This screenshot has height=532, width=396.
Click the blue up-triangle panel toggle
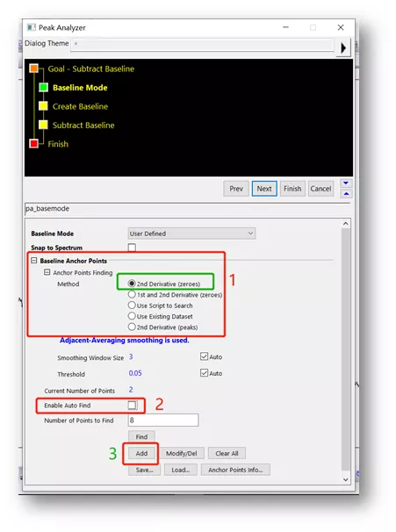coord(346,194)
